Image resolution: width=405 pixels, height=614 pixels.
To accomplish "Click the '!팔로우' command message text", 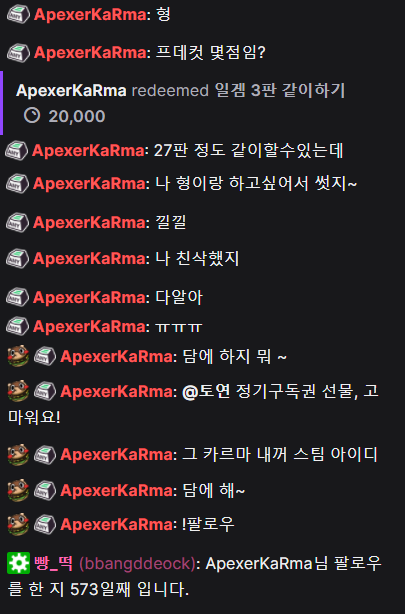I will (208, 524).
